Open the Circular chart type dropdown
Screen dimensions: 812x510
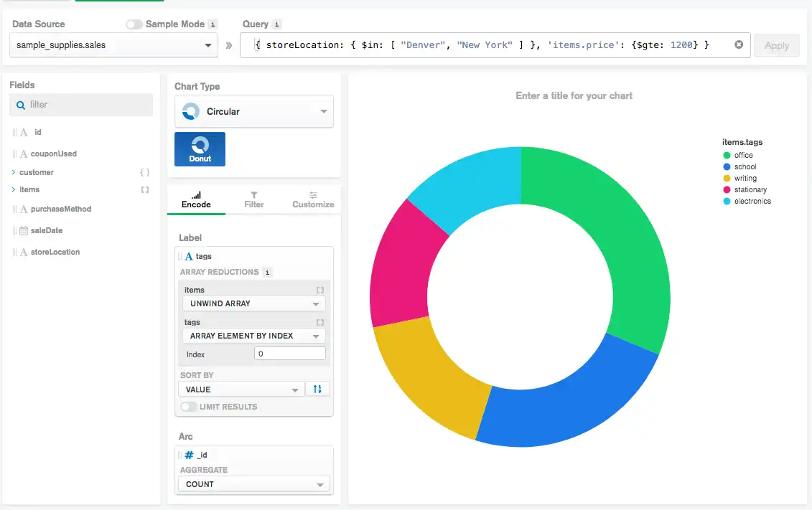(x=253, y=112)
